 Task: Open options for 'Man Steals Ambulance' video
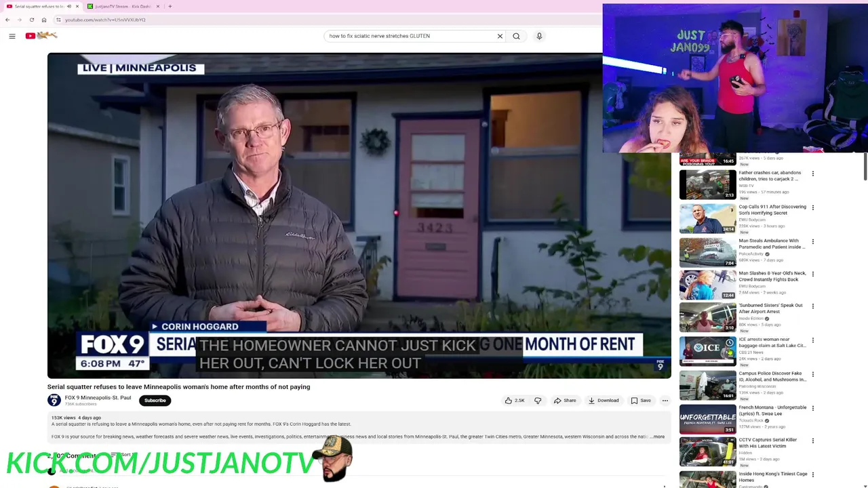(x=813, y=241)
